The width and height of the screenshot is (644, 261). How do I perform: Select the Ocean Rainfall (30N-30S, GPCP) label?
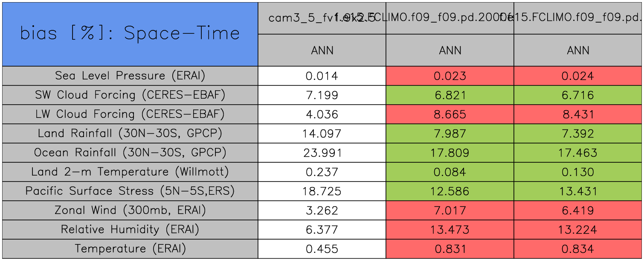tap(130, 153)
